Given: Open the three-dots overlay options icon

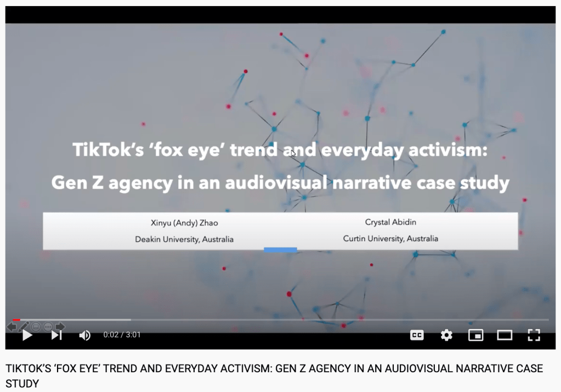Looking at the screenshot, I should click(x=48, y=327).
